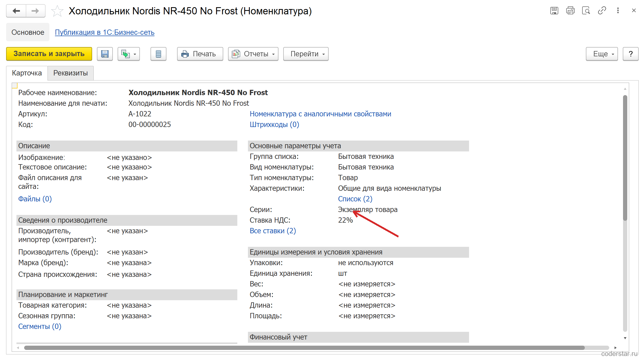Click the Основные параметры учета header
This screenshot has height=360, width=644.
[358, 146]
